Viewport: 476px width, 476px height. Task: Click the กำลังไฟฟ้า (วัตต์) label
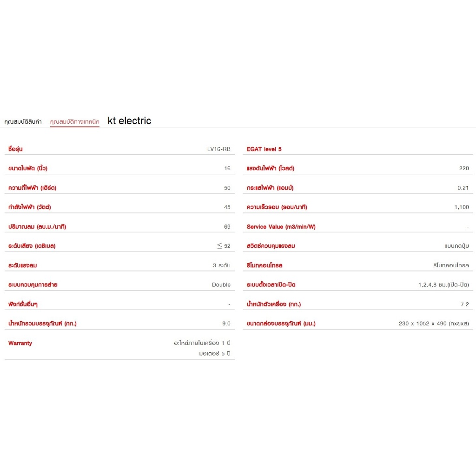tap(29, 207)
